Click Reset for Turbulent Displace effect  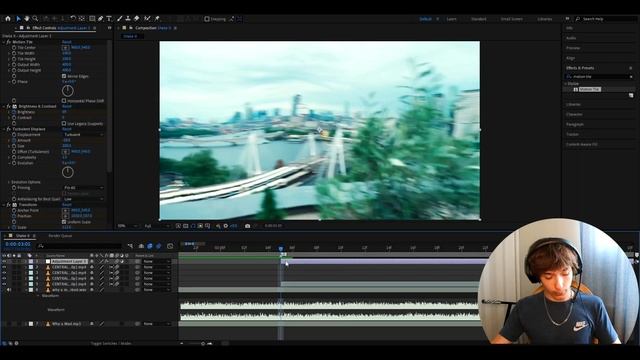(67, 129)
